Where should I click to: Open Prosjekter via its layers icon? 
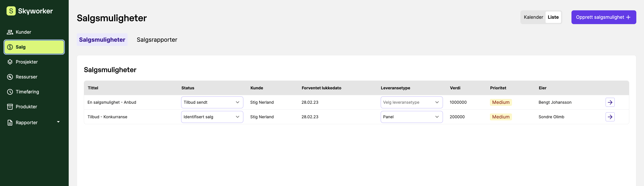[x=10, y=62]
